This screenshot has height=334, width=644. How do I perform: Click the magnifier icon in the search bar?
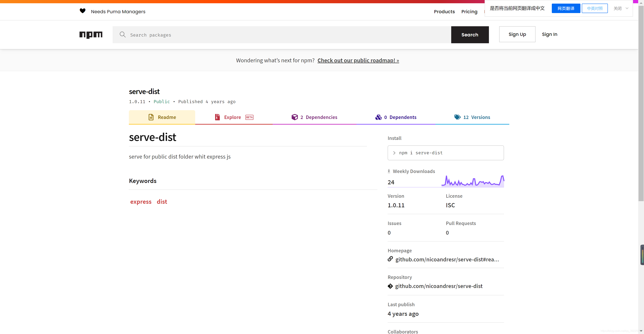tap(123, 34)
